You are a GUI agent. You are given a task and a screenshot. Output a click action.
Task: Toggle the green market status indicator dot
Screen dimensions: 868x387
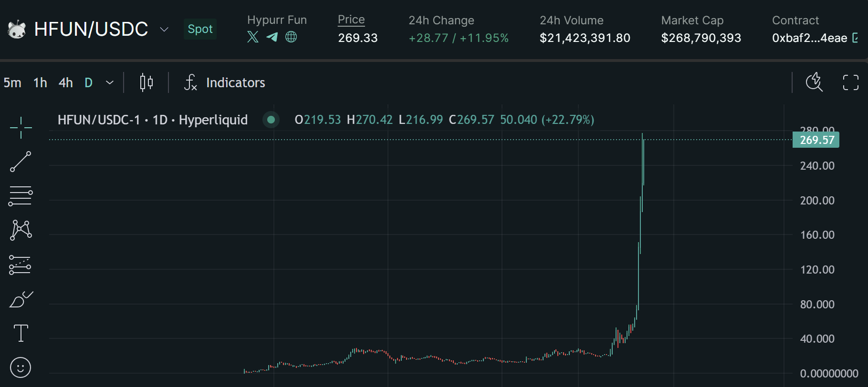pyautogui.click(x=271, y=120)
